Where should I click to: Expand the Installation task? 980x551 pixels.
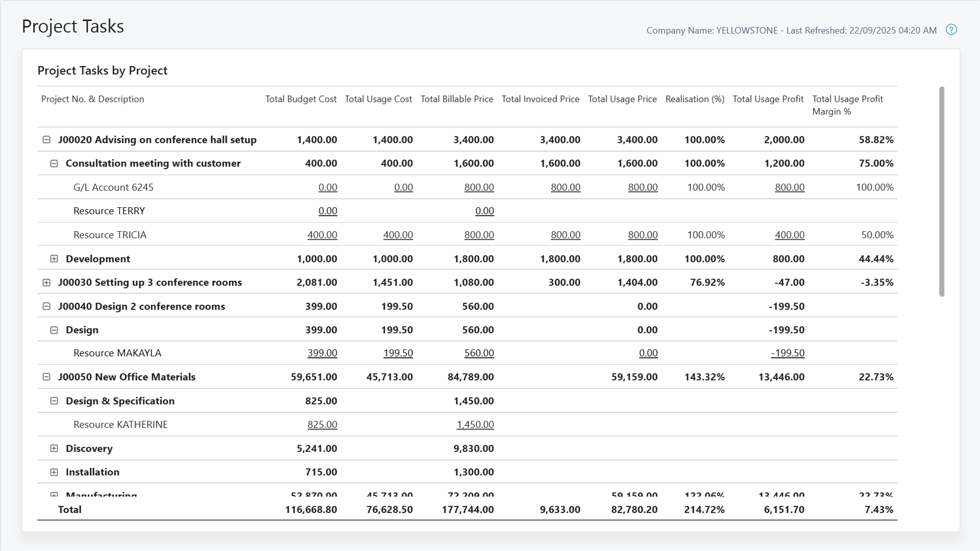click(x=54, y=472)
